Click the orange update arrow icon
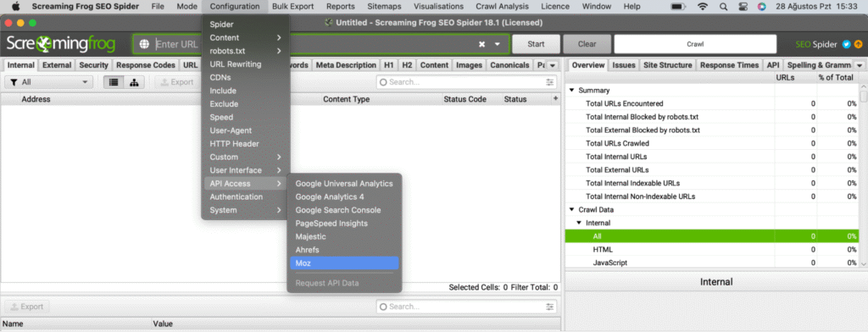Image resolution: width=868 pixels, height=332 pixels. point(858,44)
